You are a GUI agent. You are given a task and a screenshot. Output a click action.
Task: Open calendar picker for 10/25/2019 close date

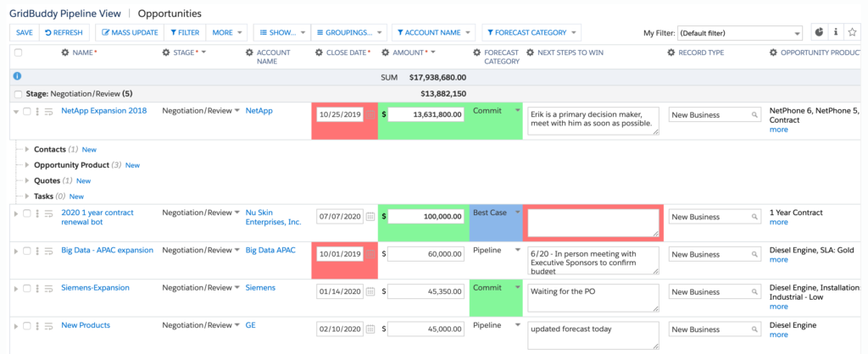click(370, 114)
